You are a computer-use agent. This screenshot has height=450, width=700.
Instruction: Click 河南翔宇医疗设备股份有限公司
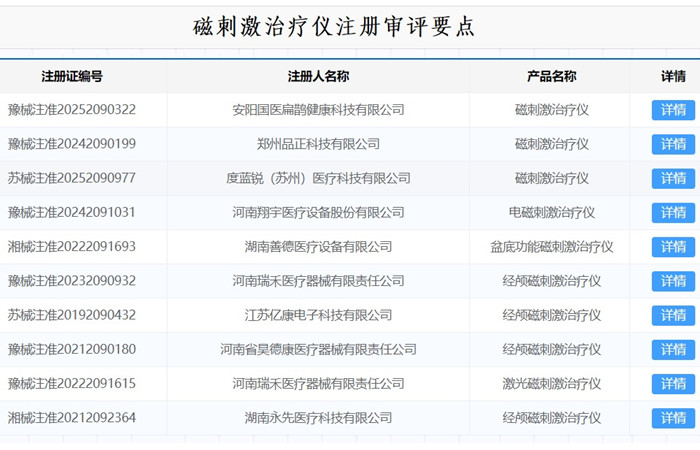(318, 212)
